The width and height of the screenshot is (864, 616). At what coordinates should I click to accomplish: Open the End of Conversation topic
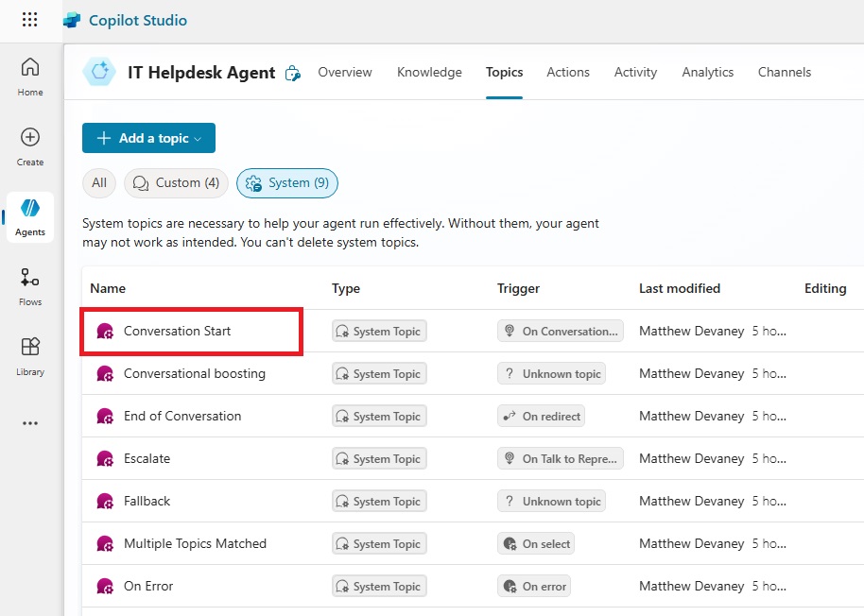point(182,416)
